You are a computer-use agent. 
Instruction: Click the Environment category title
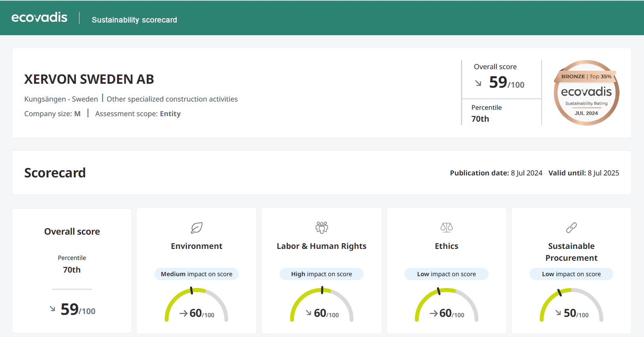(x=196, y=246)
